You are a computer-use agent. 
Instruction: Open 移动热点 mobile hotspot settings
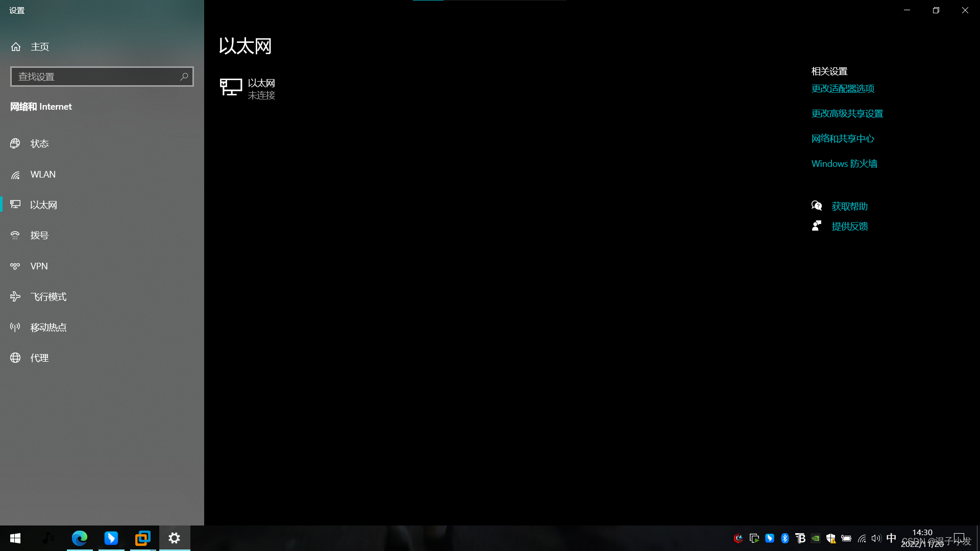(48, 327)
